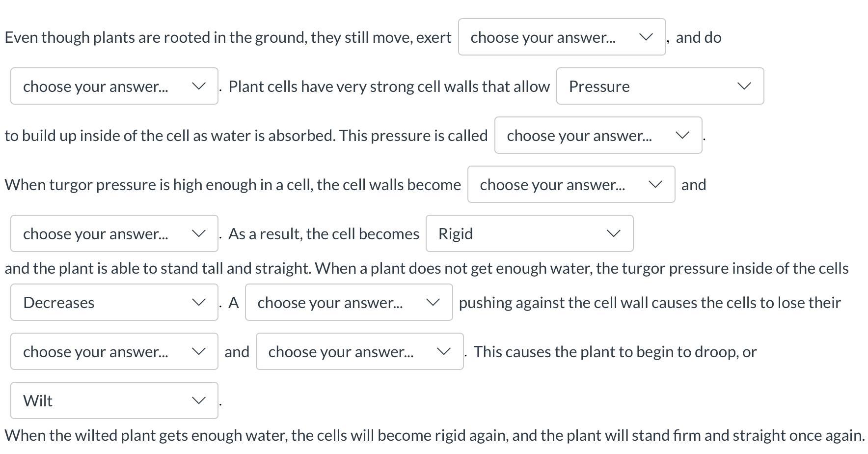Click the chevron arrow in the Decreases dropdown

[198, 303]
